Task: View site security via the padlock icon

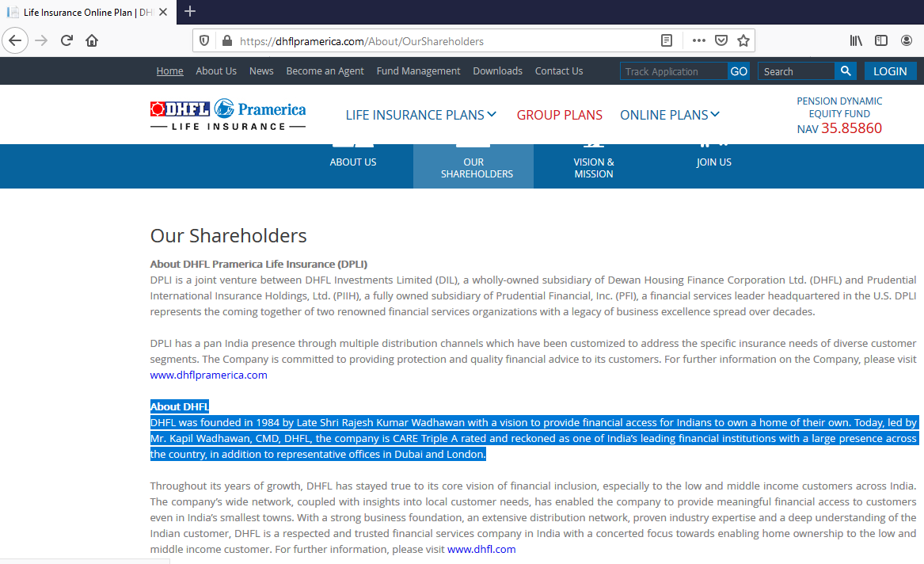Action: coord(227,40)
